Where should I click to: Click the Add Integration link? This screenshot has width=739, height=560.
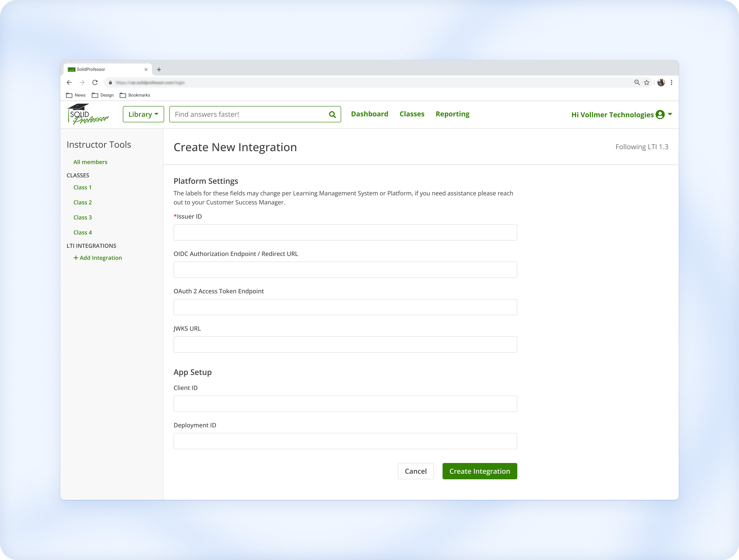98,258
